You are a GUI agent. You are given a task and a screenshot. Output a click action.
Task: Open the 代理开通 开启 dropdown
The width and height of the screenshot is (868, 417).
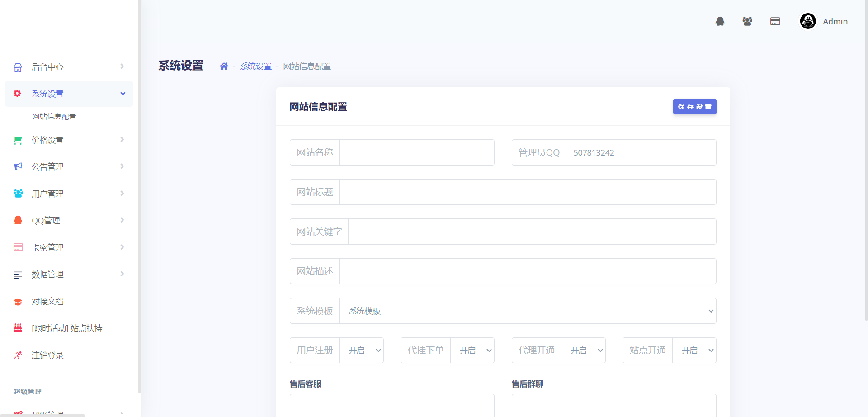(x=583, y=351)
